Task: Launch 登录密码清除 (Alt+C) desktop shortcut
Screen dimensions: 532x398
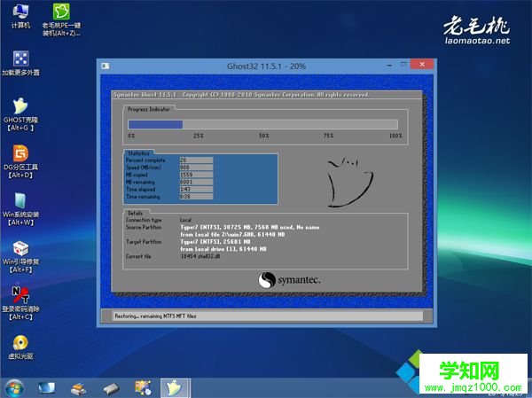Action: tap(20, 304)
